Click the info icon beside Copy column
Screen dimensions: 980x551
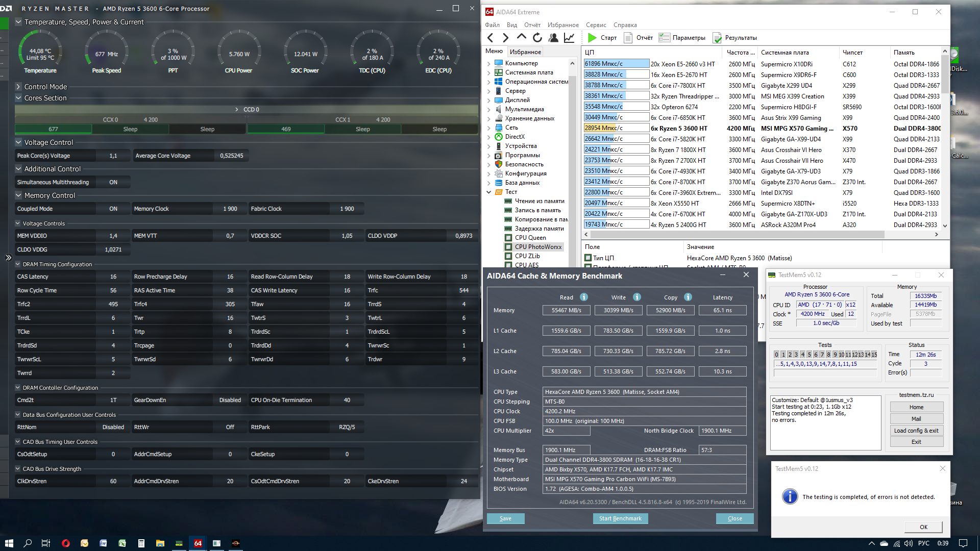point(688,297)
